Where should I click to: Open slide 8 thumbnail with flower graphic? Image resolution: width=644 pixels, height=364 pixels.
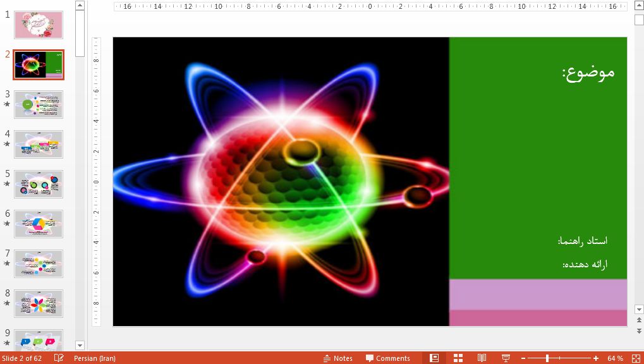click(39, 303)
